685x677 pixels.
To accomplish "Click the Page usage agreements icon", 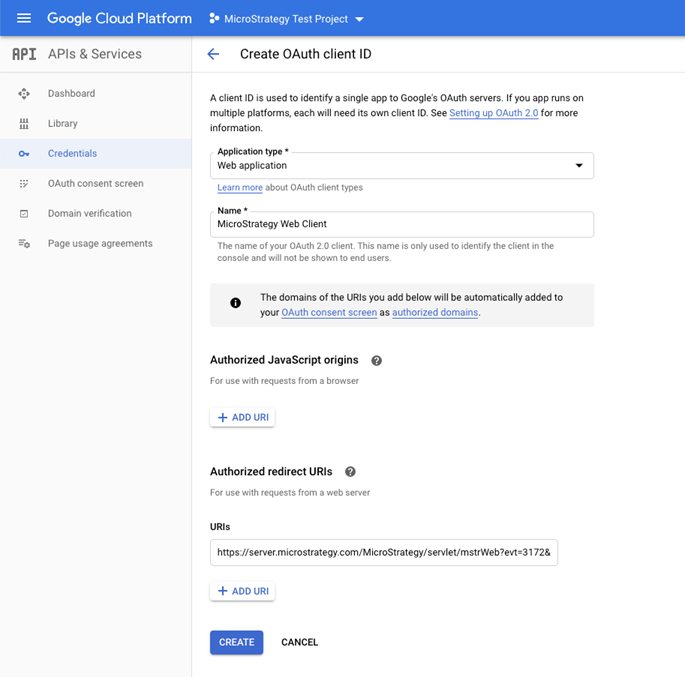I will (x=24, y=244).
